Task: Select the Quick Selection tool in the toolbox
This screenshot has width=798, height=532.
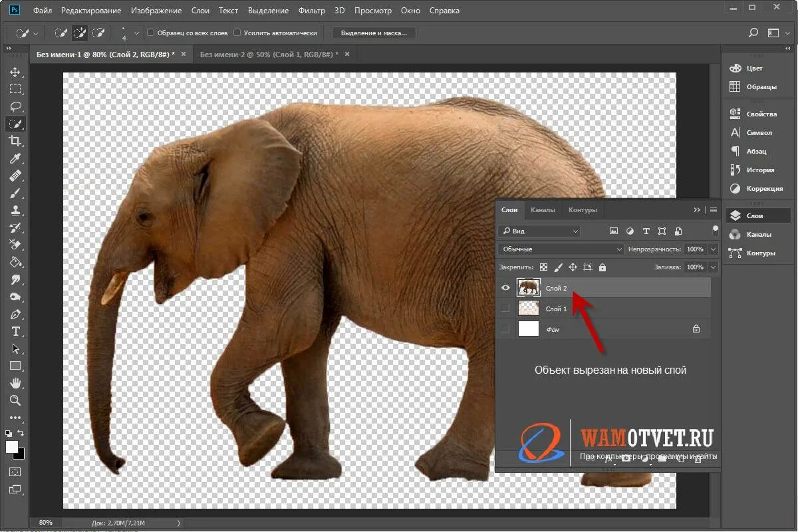Action: 15,124
